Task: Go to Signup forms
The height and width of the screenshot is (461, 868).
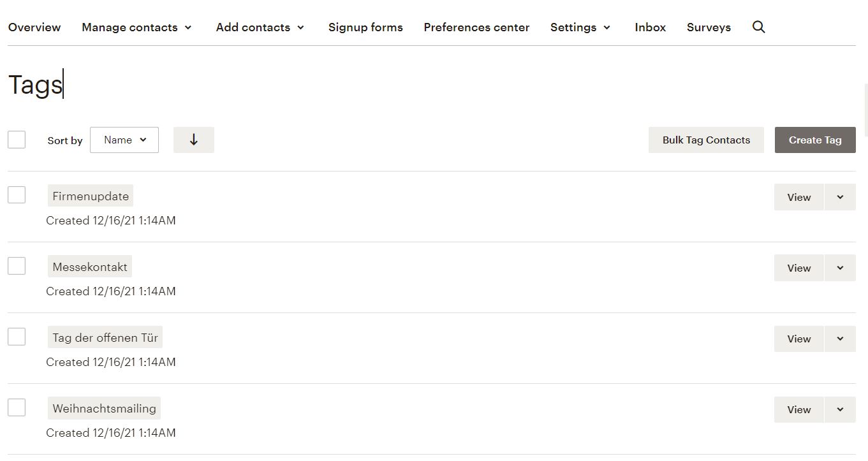Action: [x=365, y=27]
